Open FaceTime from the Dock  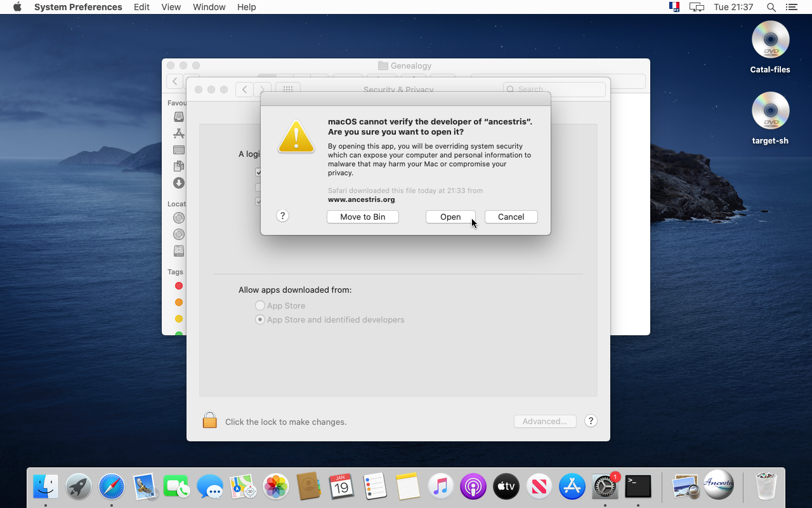point(177,487)
